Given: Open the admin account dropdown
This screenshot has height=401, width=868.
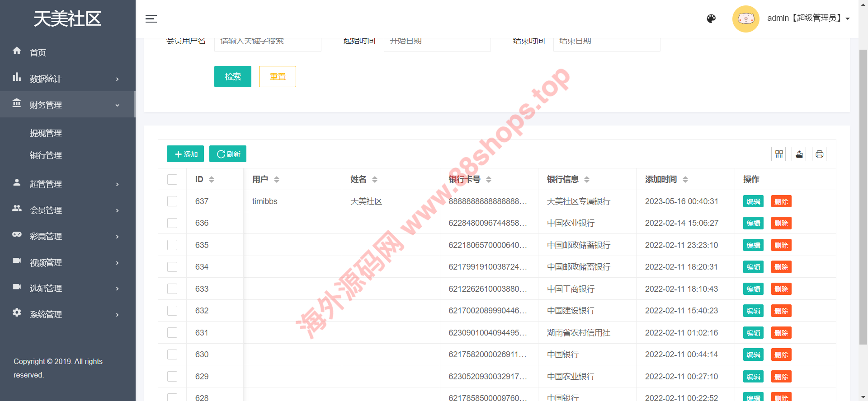Looking at the screenshot, I should tap(808, 19).
